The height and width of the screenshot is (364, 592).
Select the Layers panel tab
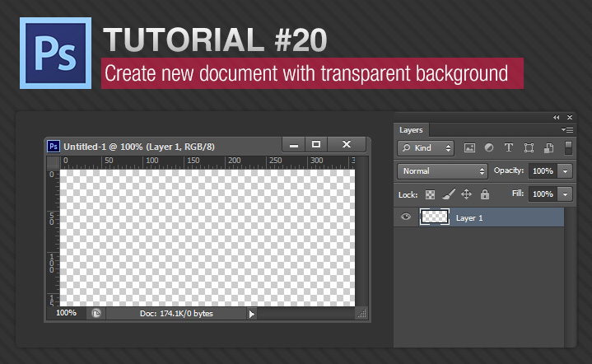(411, 130)
